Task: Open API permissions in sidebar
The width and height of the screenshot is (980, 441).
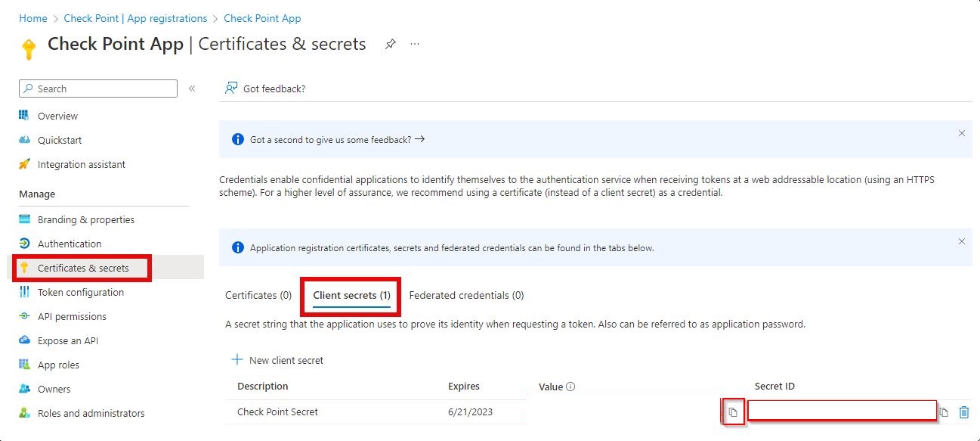Action: pyautogui.click(x=72, y=316)
